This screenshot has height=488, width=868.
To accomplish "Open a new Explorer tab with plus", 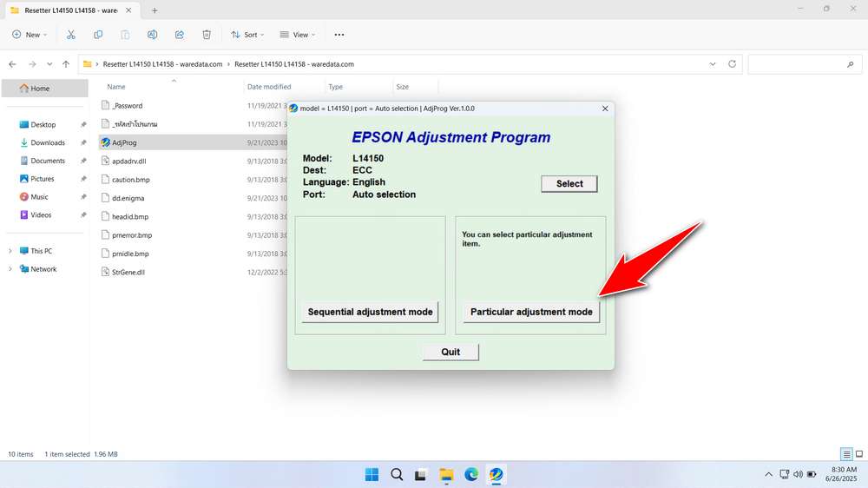I will 155,10.
